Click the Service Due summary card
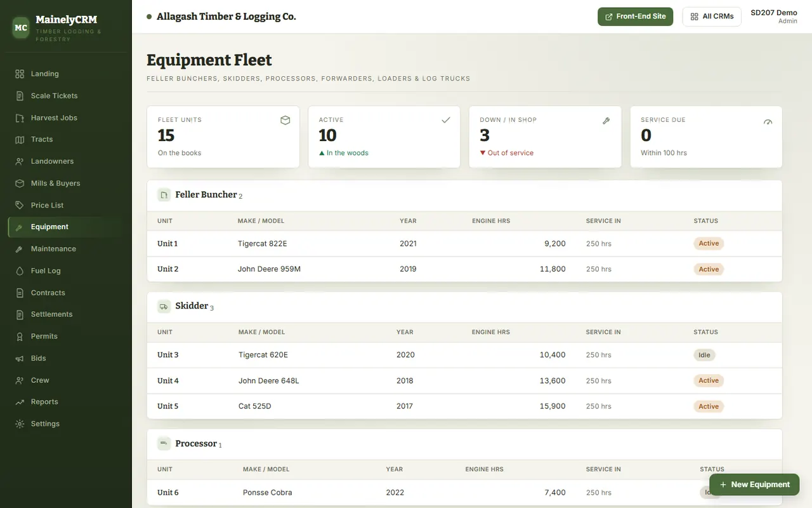This screenshot has height=508, width=812. tap(706, 137)
